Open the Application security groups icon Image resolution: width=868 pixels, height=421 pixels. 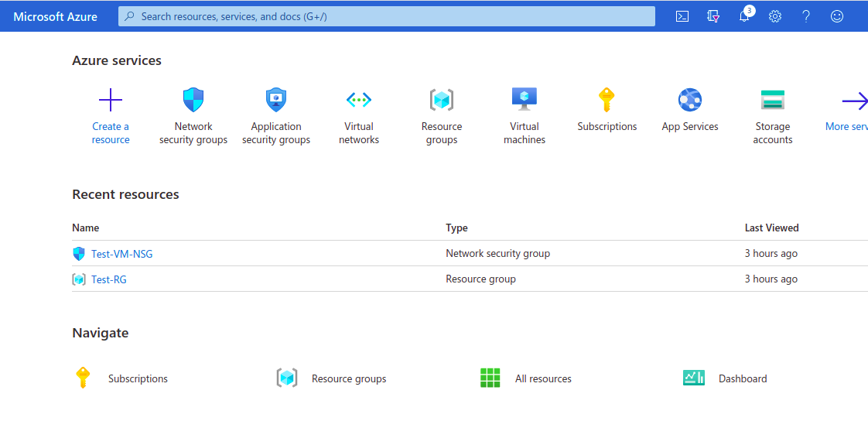[275, 100]
